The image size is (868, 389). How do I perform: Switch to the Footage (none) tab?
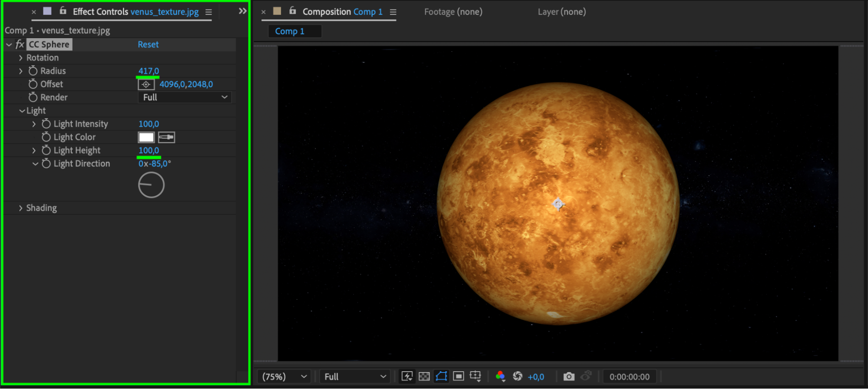point(453,12)
